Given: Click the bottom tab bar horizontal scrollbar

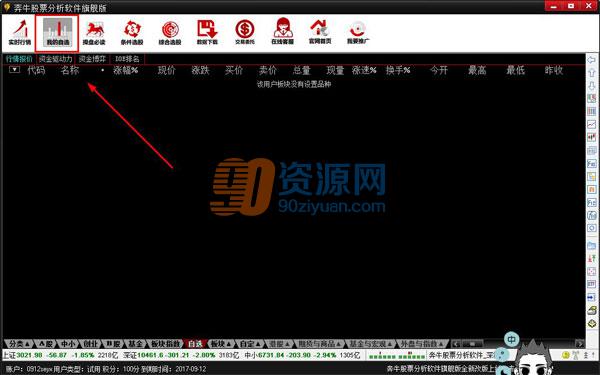Looking at the screenshot, I should [x=518, y=344].
